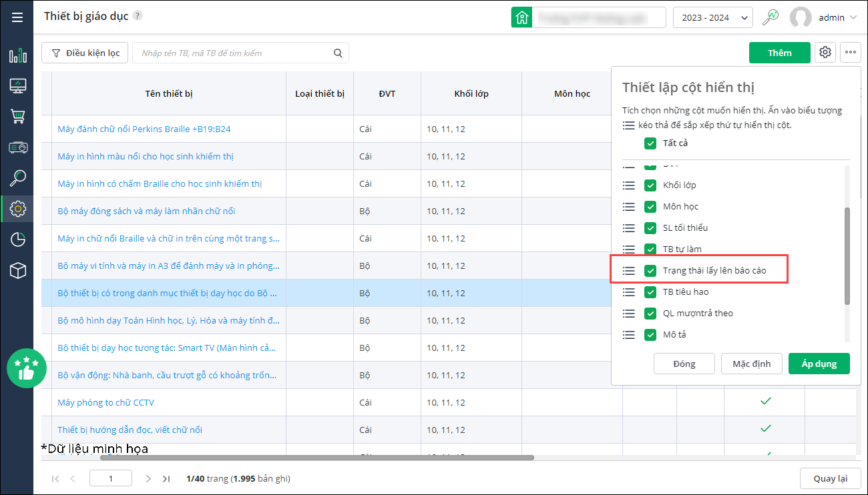Click the column settings gear icon
Screen dimensions: 868x495
pos(826,53)
